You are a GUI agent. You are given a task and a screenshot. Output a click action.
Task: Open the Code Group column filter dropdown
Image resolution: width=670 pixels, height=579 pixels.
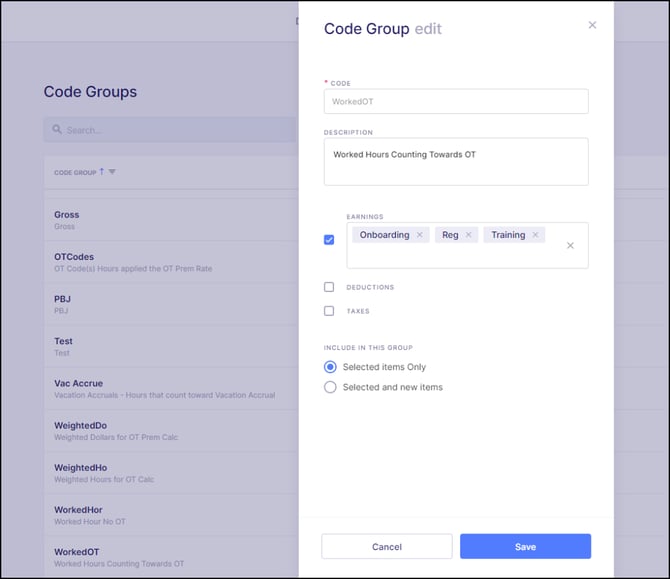coord(112,172)
